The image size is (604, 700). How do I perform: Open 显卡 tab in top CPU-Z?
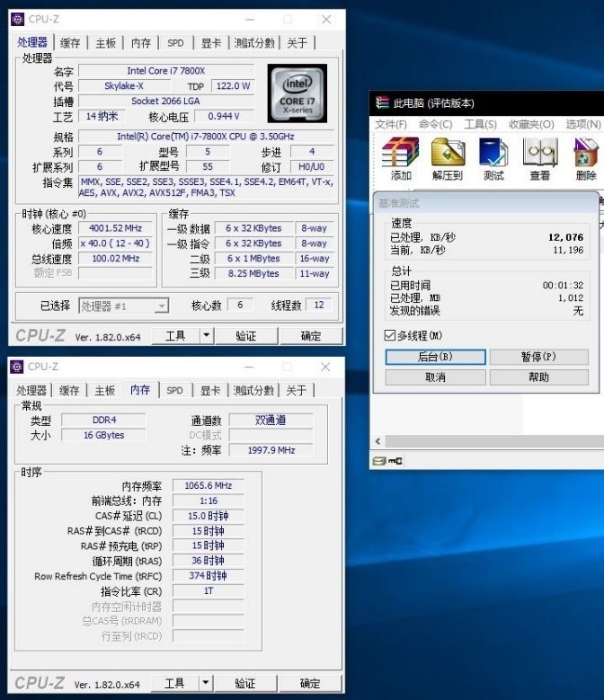(x=211, y=43)
